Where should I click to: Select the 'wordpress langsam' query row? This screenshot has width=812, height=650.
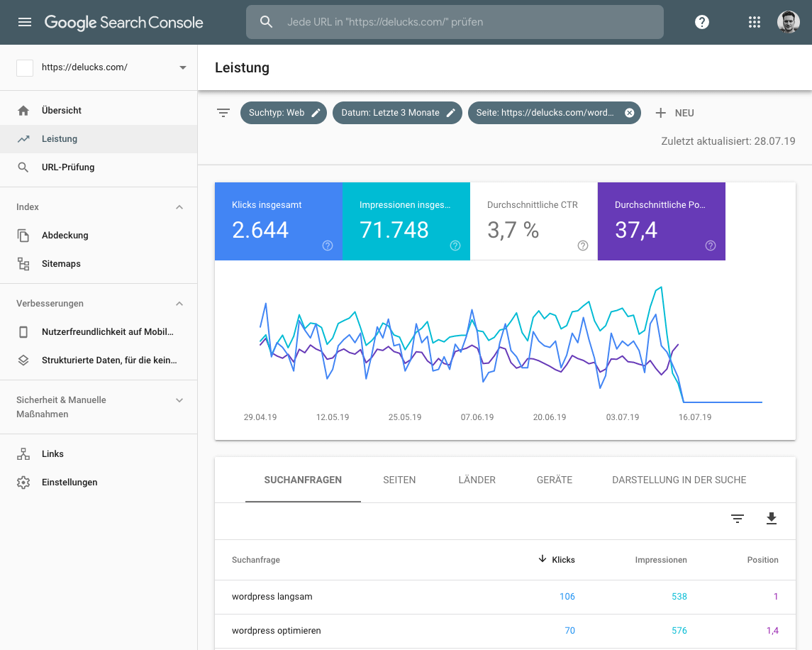(505, 597)
